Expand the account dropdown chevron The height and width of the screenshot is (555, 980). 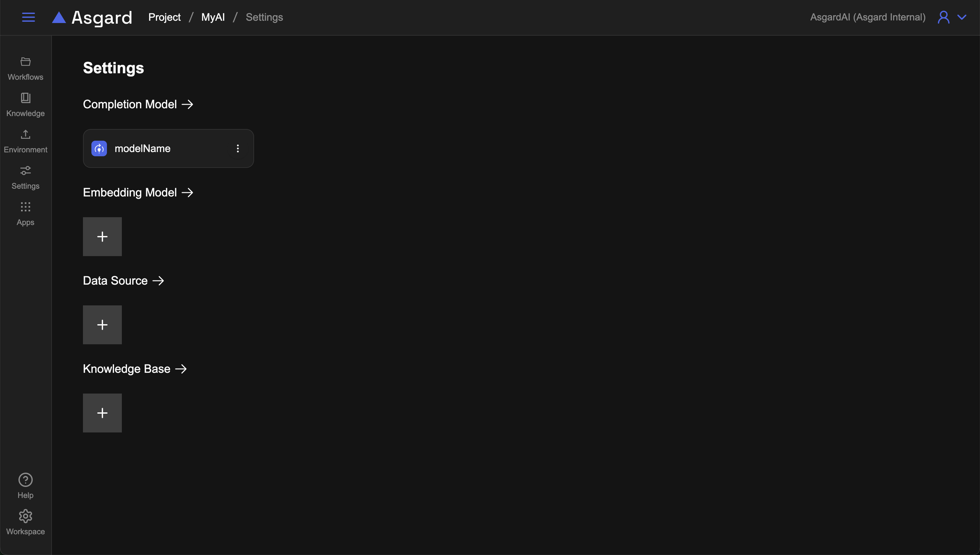(962, 17)
